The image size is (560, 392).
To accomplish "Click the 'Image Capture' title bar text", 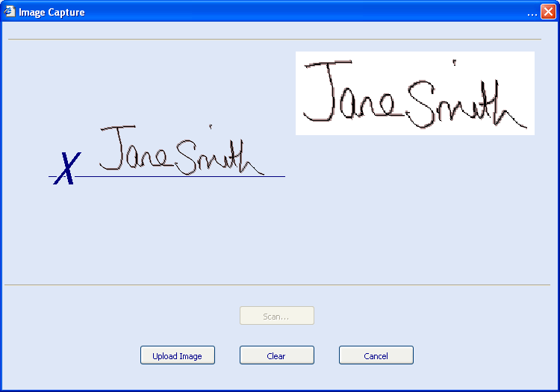I will click(x=52, y=12).
